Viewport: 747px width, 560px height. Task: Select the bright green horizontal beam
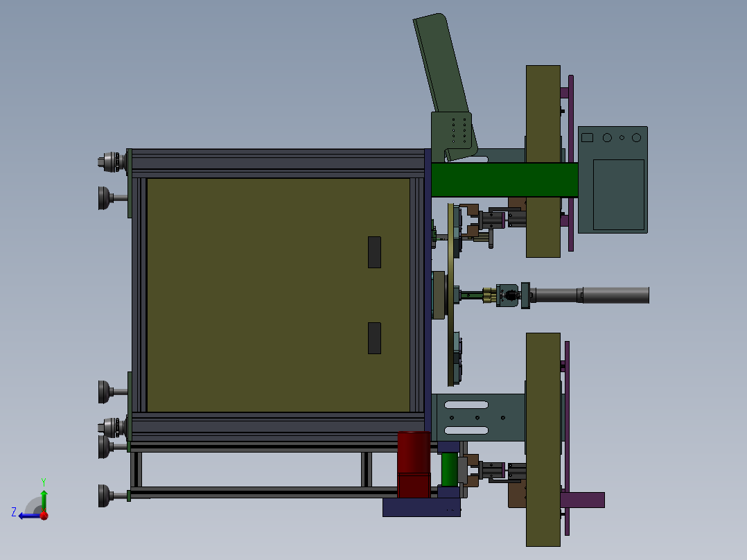[504, 180]
